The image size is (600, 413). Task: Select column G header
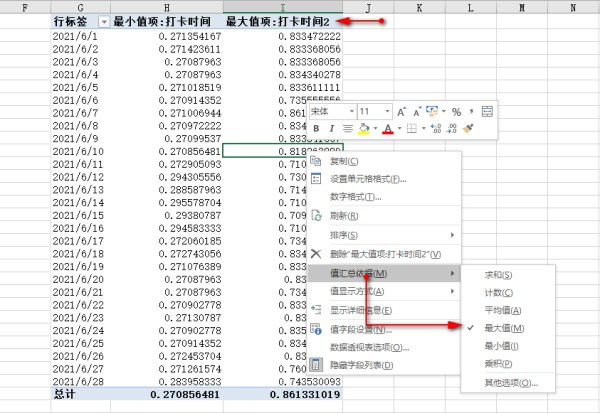pos(80,7)
